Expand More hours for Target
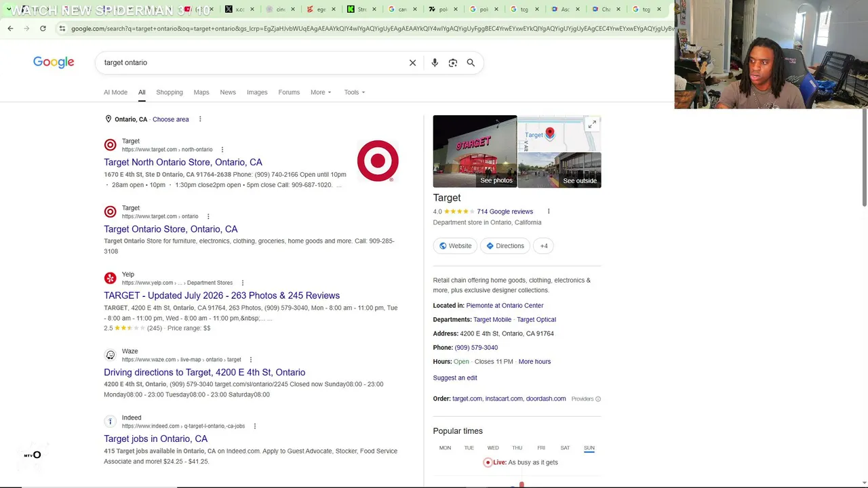Screen dimensions: 868x488 click(x=534, y=362)
